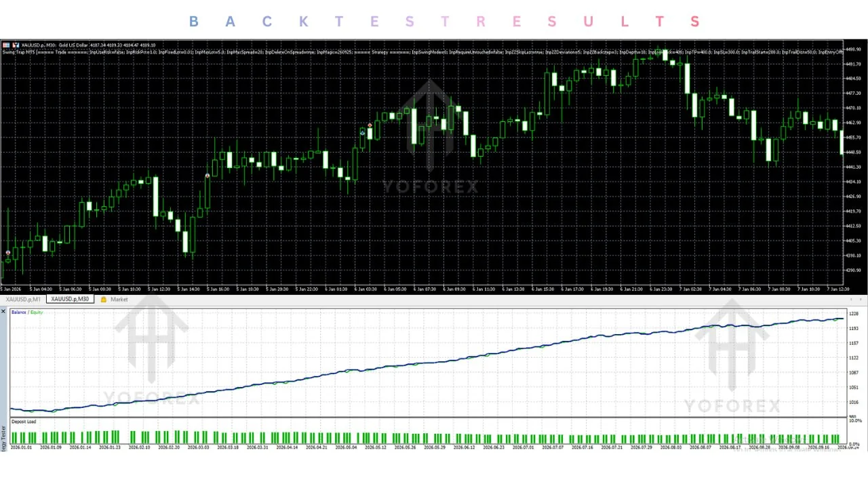Click the trade marker at the first 5 Jan candle
The image size is (868, 488).
point(8,253)
